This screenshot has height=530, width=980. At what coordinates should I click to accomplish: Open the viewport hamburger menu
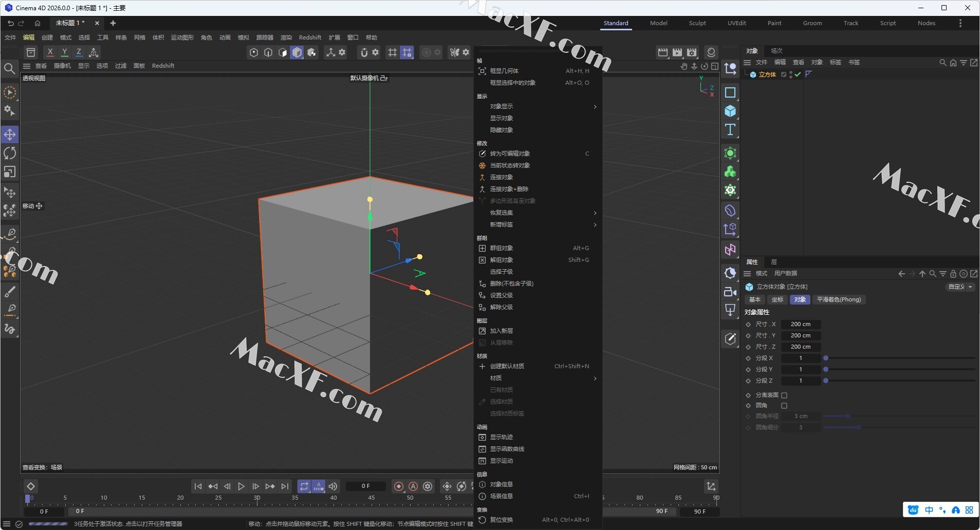pyautogui.click(x=27, y=66)
